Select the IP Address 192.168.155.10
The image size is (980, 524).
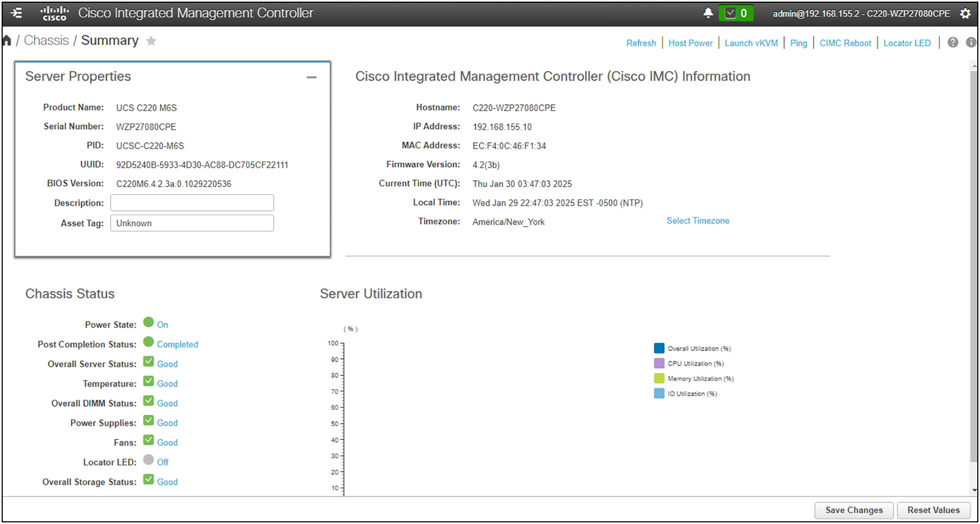click(x=502, y=127)
